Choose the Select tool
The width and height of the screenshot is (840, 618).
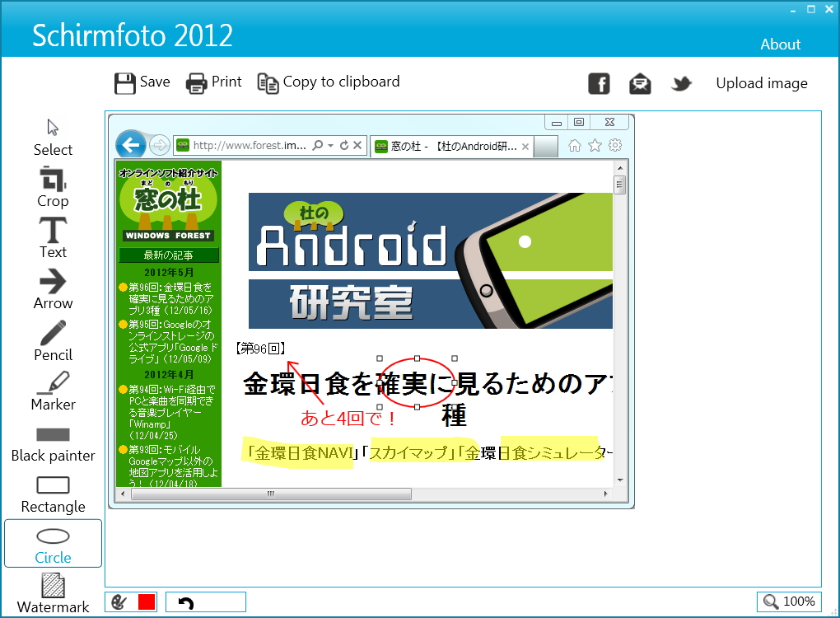[x=53, y=138]
